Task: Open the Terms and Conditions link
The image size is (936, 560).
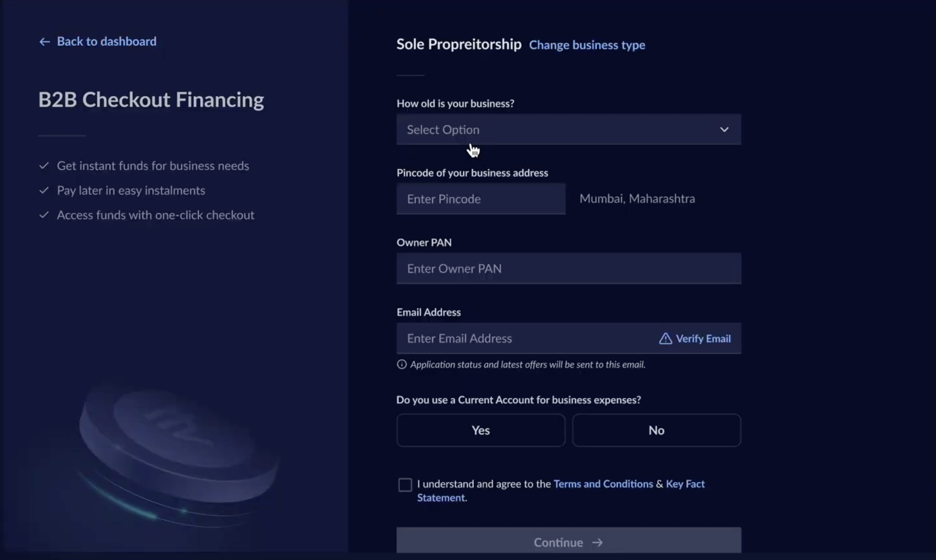Action: [603, 484]
